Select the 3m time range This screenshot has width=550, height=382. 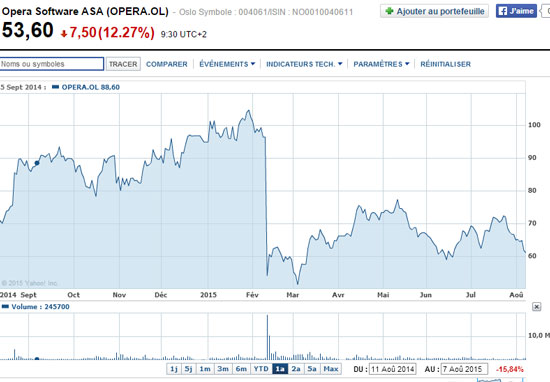point(223,369)
